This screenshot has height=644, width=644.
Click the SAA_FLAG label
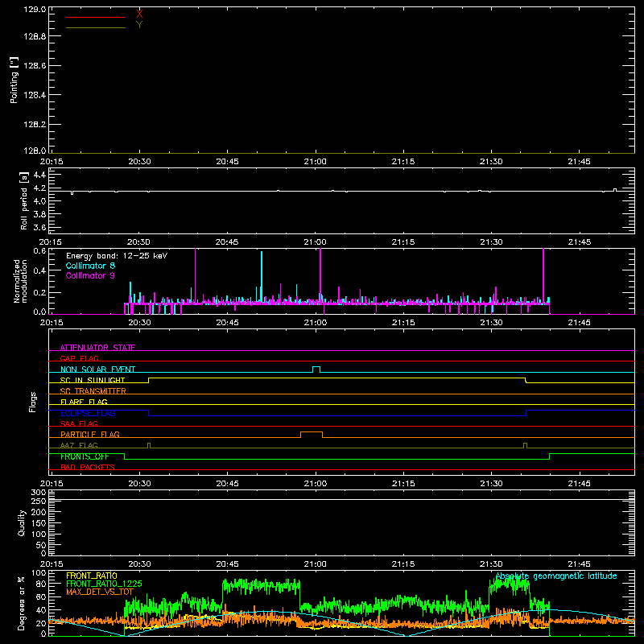pos(79,423)
